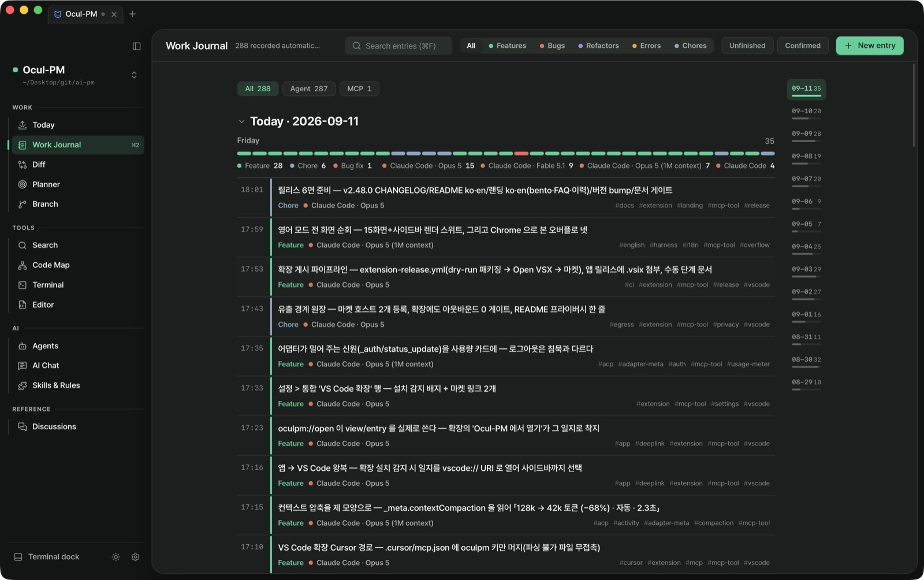Click the magnifier icon in search field
The height and width of the screenshot is (580, 924).
coord(356,46)
